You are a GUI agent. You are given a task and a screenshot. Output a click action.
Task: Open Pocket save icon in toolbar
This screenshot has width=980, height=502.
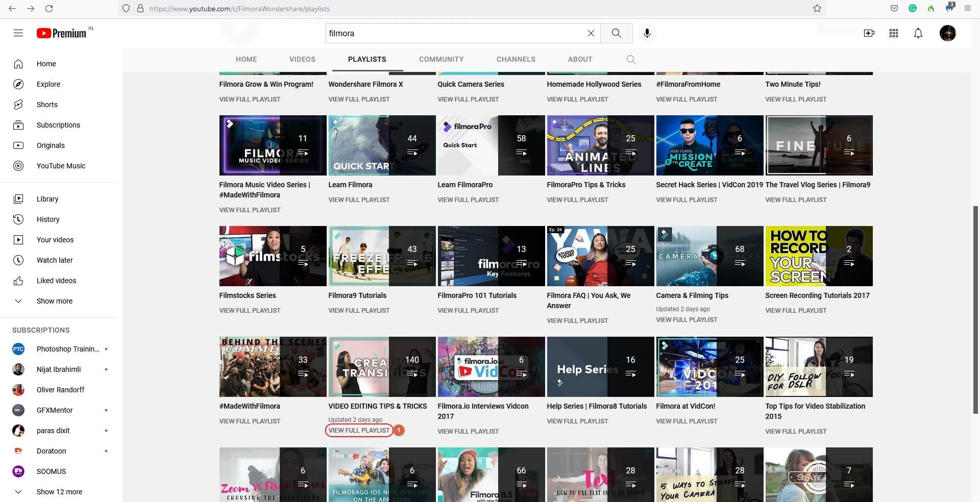pos(894,9)
